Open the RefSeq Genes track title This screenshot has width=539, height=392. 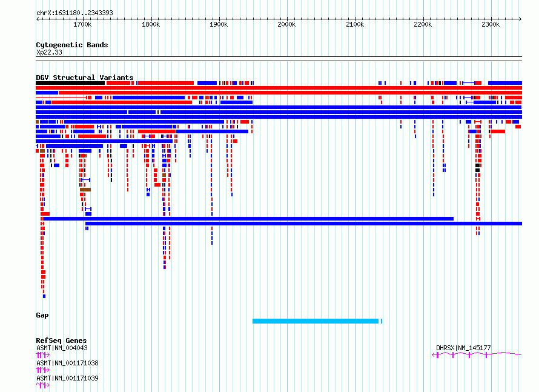click(x=61, y=341)
